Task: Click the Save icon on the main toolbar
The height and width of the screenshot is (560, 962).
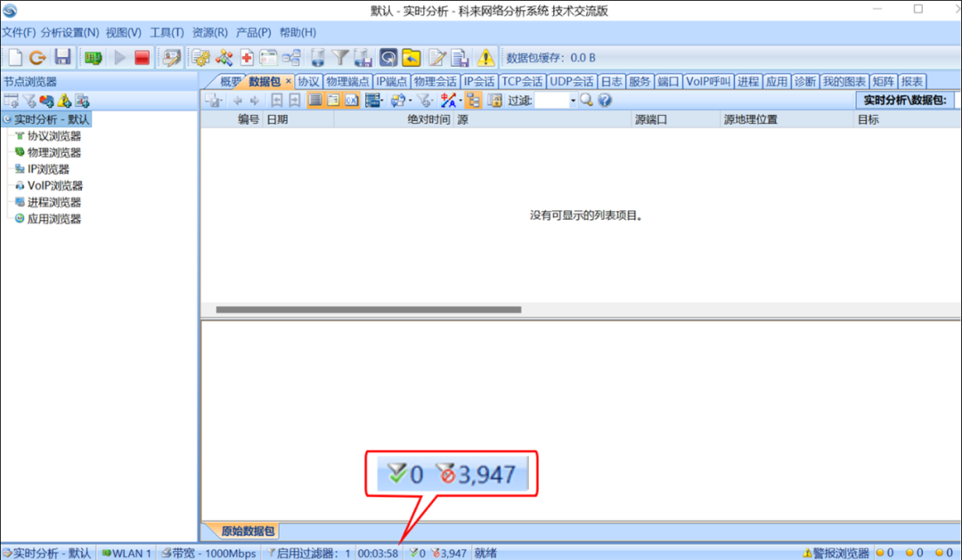Action: click(x=61, y=57)
